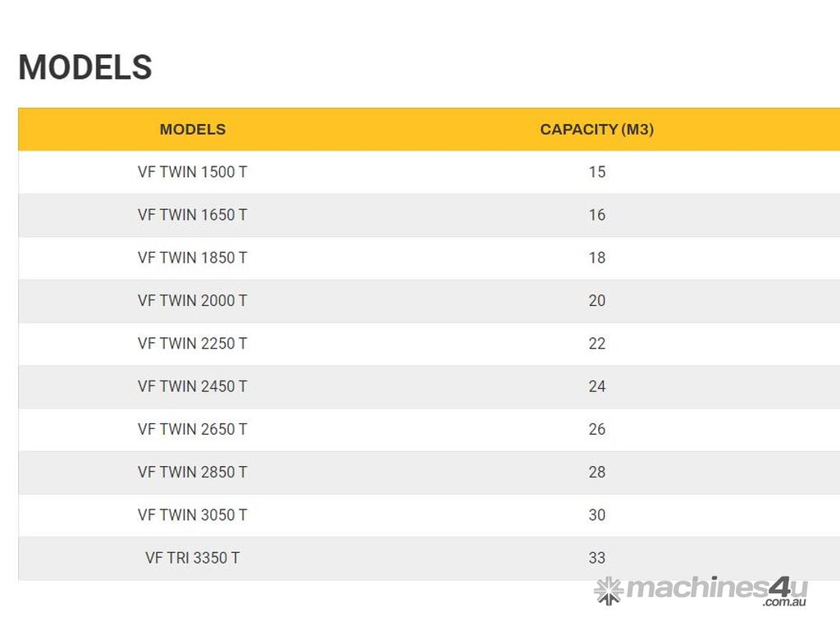Click the VF TWIN 1850 T entry
The width and height of the screenshot is (840, 630).
192,258
